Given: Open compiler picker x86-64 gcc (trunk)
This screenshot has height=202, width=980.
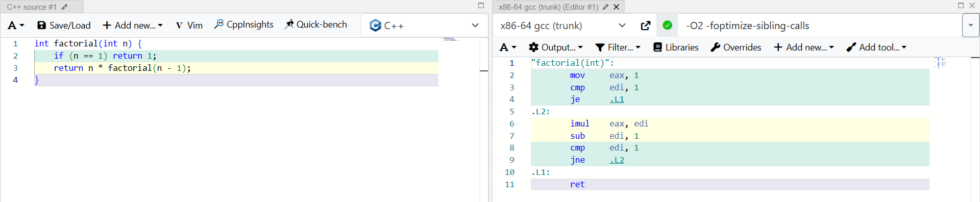Looking at the screenshot, I should (563, 26).
